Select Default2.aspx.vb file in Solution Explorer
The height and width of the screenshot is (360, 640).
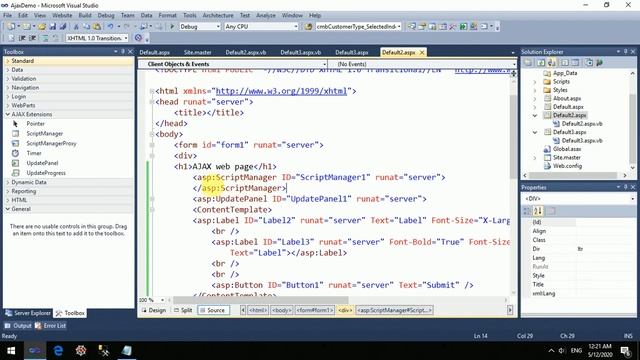582,124
